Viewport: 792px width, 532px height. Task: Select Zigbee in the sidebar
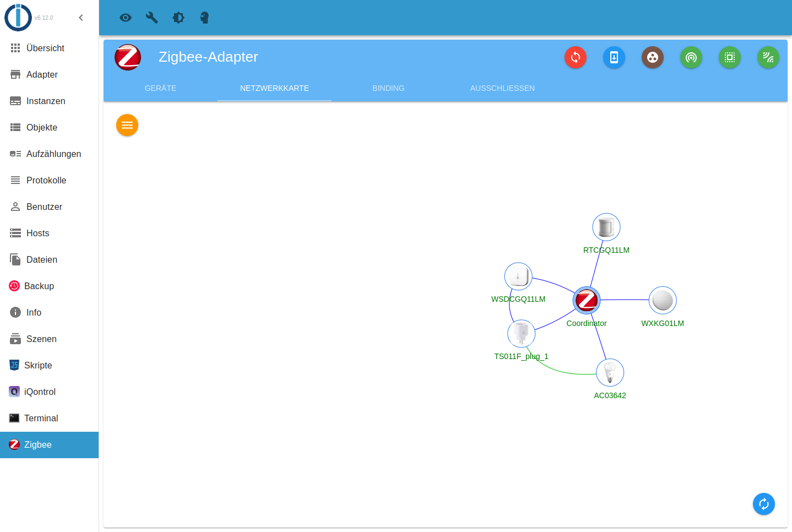50,445
